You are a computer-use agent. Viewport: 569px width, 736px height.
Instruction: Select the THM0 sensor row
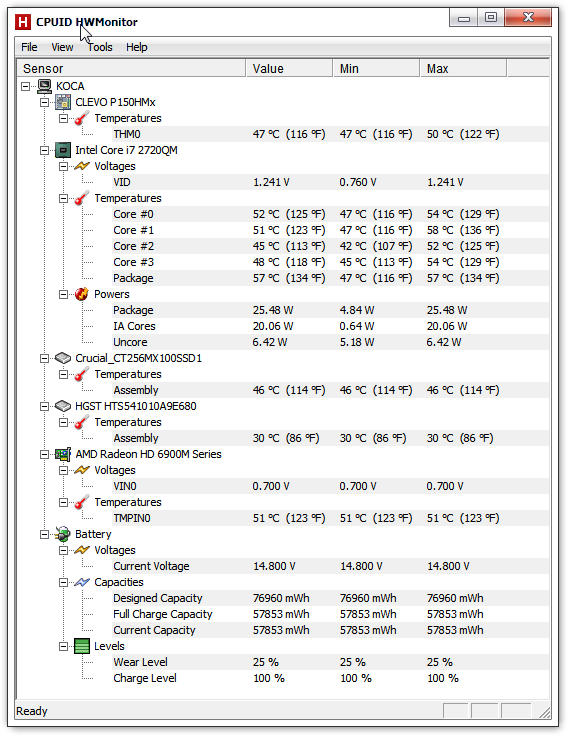(331, 134)
